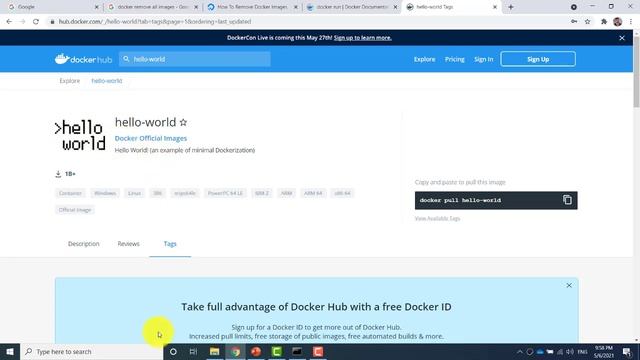
Task: Bookmark this page with star icon
Action: 587,22
